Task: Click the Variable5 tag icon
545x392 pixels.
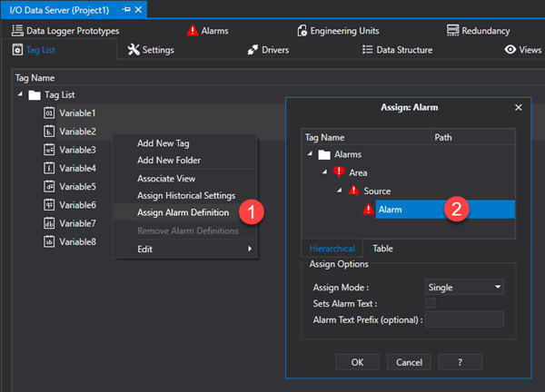Action: point(49,187)
